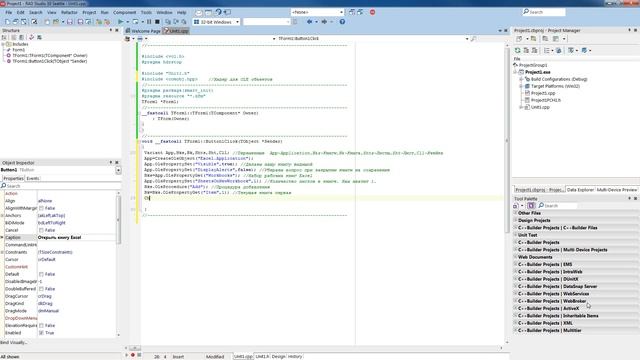Switch to the History tab at bottom
This screenshot has width=640, height=360.
295,356
